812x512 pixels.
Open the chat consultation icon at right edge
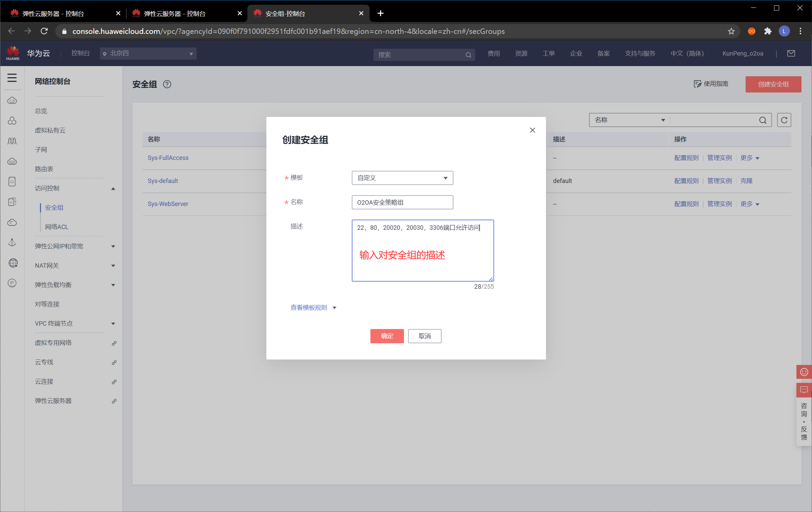point(804,390)
